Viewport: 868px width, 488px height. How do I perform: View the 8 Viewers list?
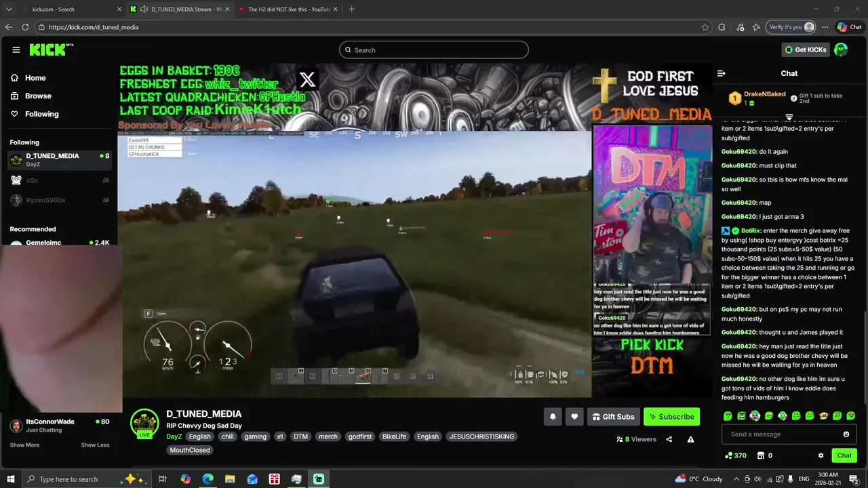point(636,439)
